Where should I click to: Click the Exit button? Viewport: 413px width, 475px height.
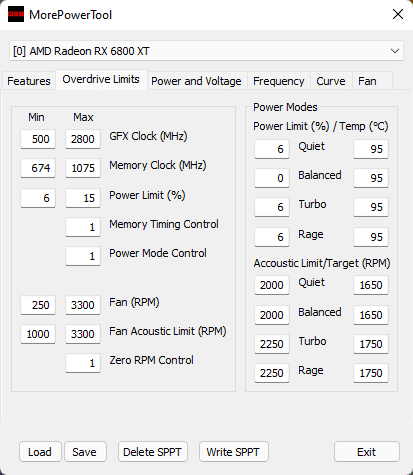pyautogui.click(x=367, y=452)
